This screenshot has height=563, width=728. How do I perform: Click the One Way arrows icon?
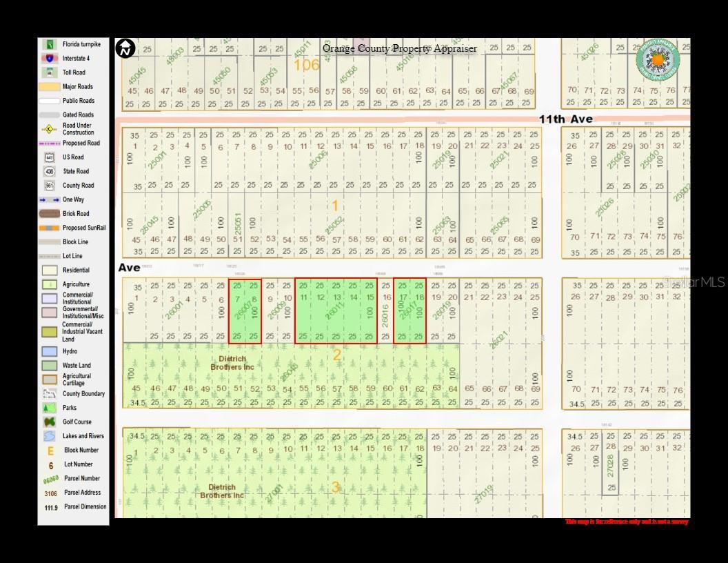click(x=50, y=200)
